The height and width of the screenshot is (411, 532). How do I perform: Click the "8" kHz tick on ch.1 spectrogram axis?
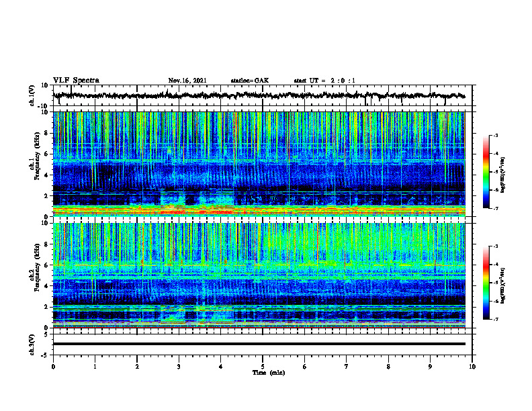pyautogui.click(x=47, y=133)
